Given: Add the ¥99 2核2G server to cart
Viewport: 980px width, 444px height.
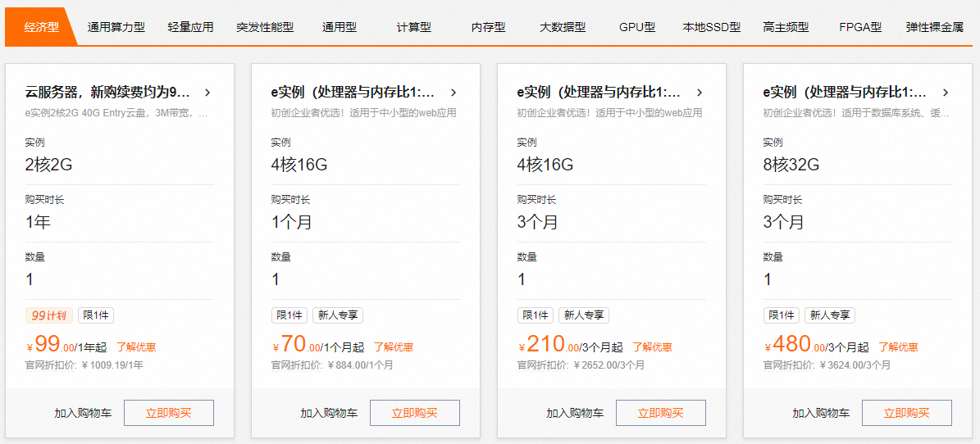Looking at the screenshot, I should 83,413.
